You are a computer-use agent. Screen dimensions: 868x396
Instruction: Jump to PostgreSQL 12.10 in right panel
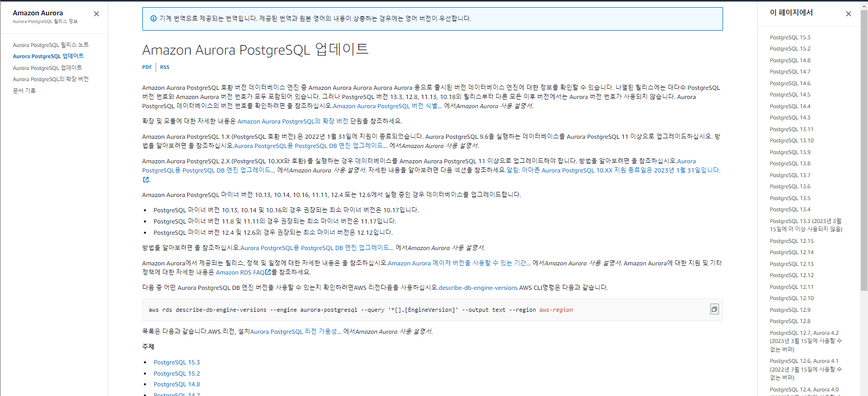(791, 298)
